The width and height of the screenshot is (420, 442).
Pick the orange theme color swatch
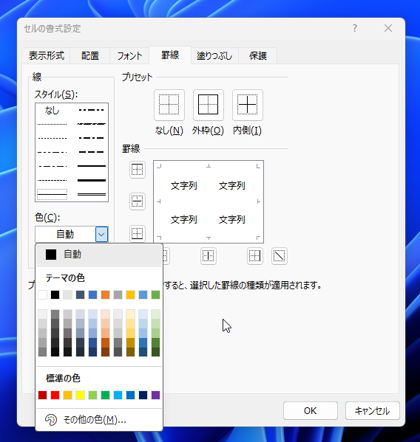coord(105,295)
